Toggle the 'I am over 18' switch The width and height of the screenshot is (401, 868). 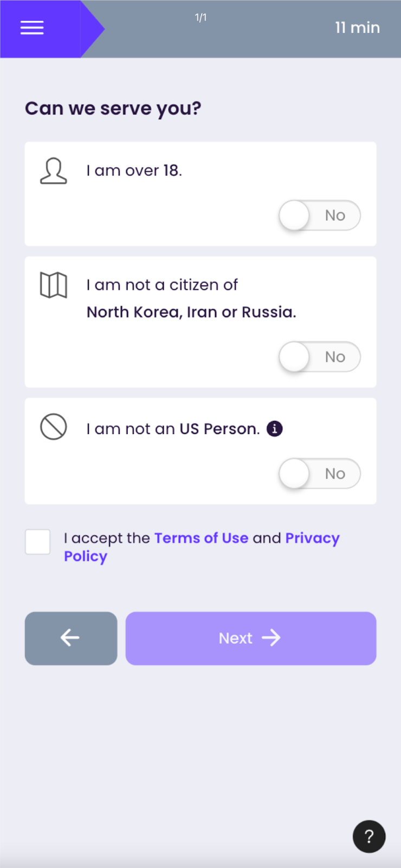click(x=319, y=215)
